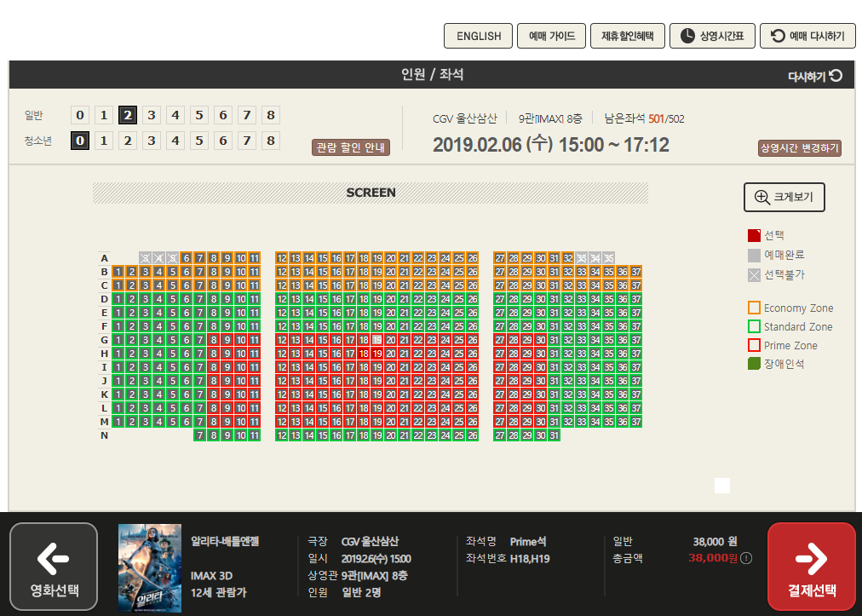This screenshot has height=616, width=862.
Task: Click the orange Economy Zone legend swatch
Action: pyautogui.click(x=754, y=308)
